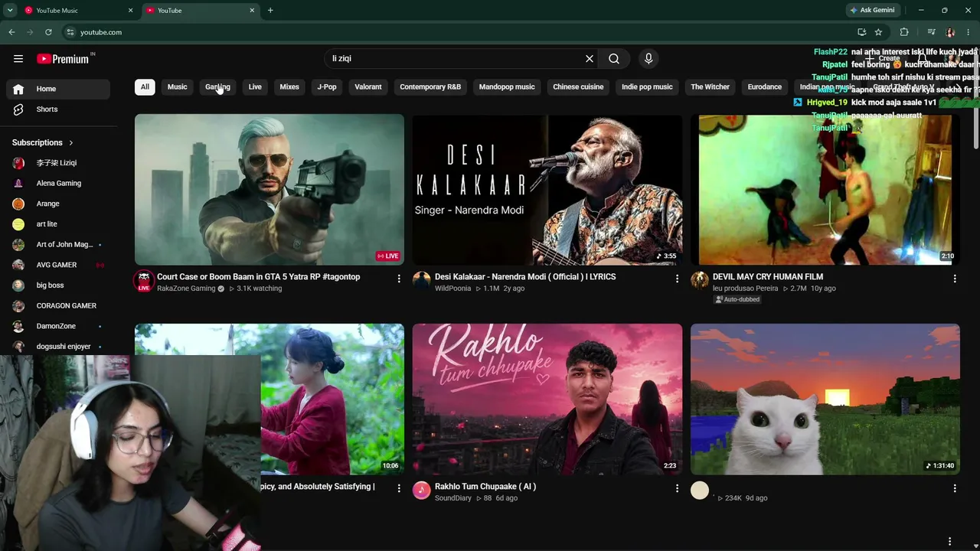Click the WildPoonia channel avatar
Screen dimensions: 980x551
click(422, 281)
